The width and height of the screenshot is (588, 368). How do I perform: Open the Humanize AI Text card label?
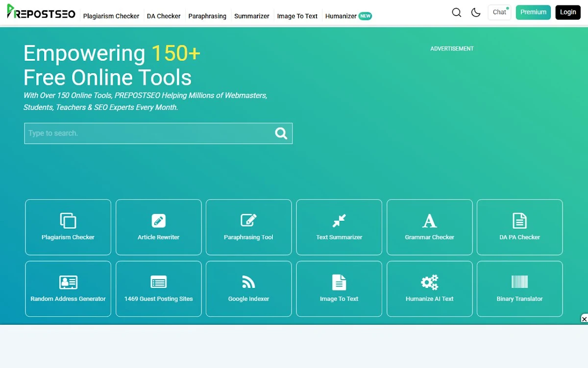[x=429, y=299]
